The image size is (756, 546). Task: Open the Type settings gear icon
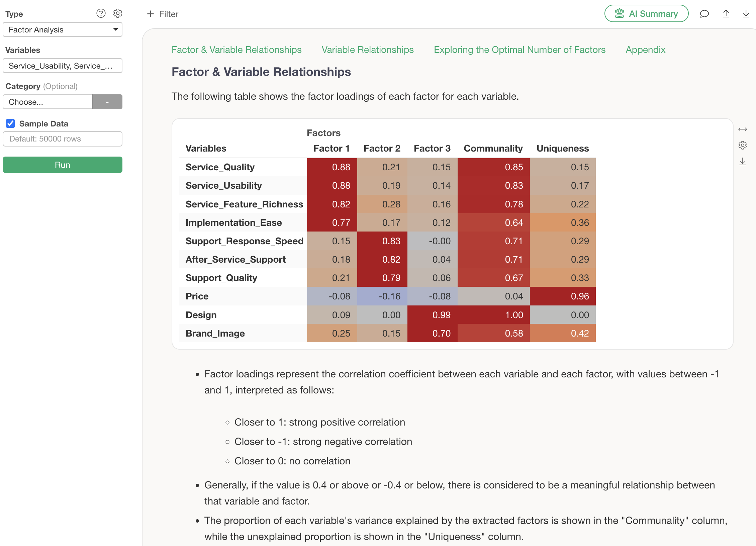(x=118, y=13)
